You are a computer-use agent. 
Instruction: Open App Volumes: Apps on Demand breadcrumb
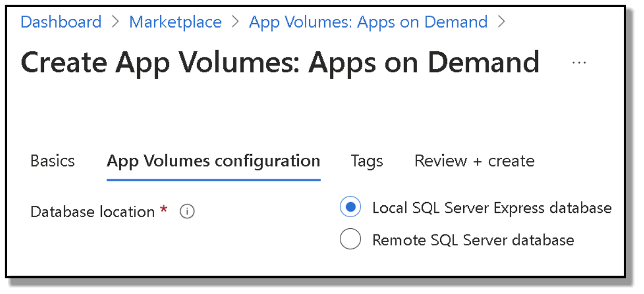(368, 22)
